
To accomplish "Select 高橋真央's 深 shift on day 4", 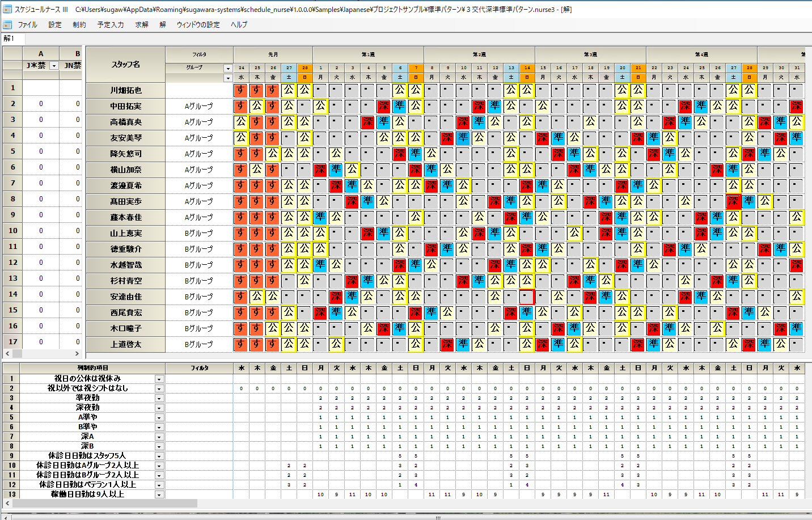I will click(368, 122).
